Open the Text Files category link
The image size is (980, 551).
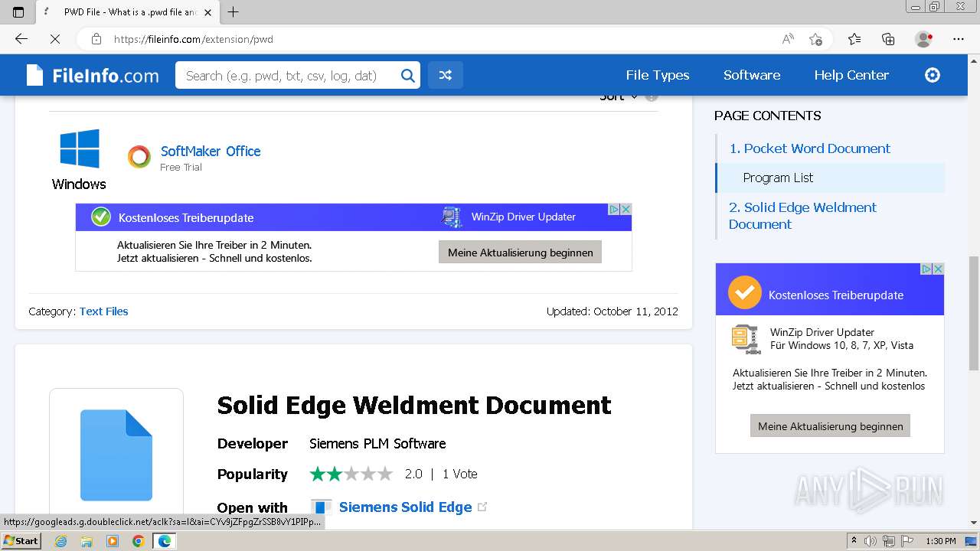[x=104, y=311]
